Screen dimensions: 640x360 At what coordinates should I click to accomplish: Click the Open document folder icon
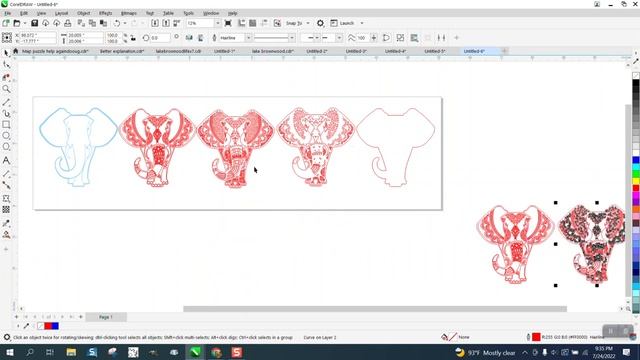click(17, 23)
